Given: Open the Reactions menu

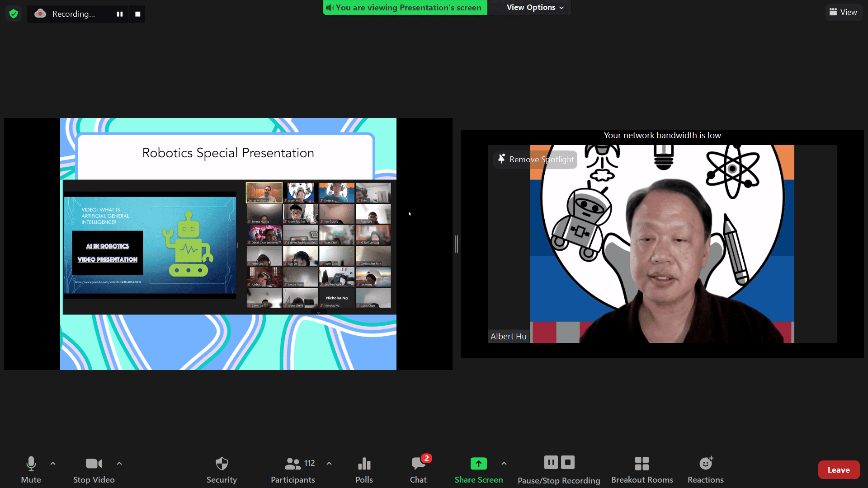Looking at the screenshot, I should (x=706, y=470).
